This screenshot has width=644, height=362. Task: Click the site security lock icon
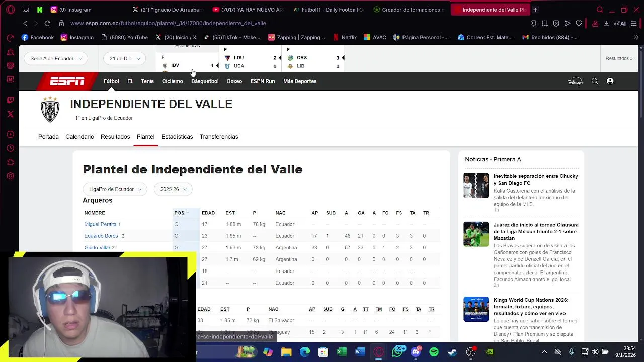pos(61,23)
